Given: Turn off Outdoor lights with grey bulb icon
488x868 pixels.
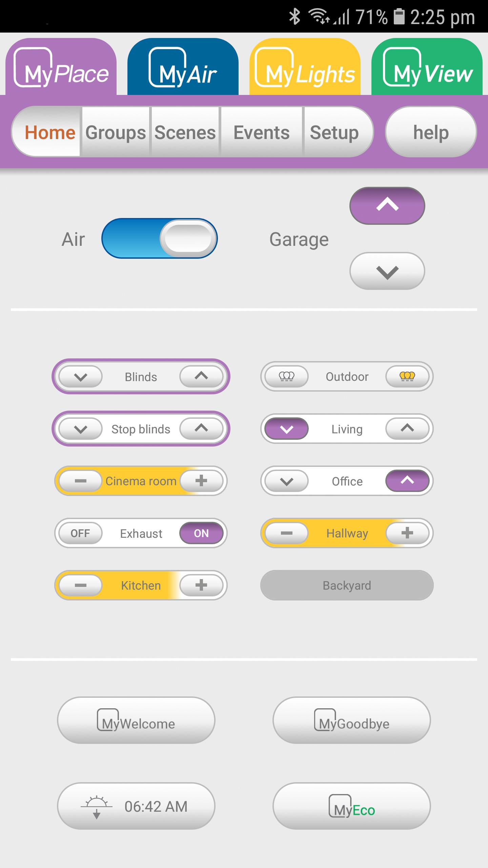Looking at the screenshot, I should [287, 376].
